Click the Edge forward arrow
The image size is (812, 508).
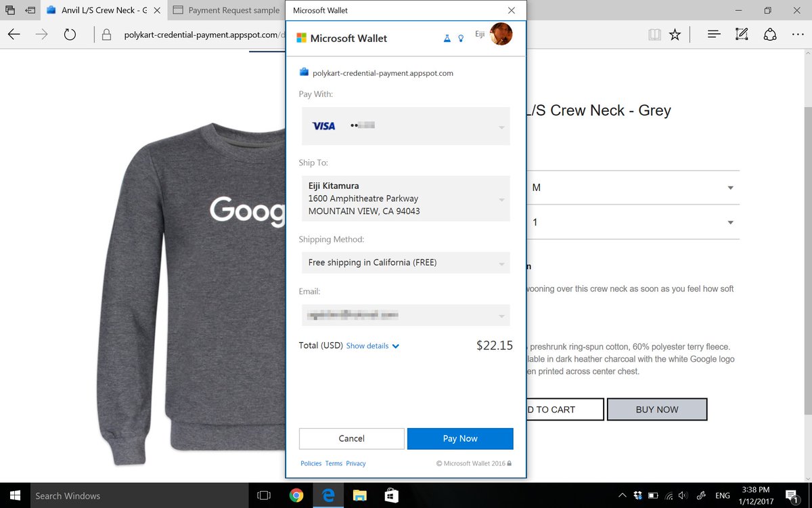click(41, 35)
